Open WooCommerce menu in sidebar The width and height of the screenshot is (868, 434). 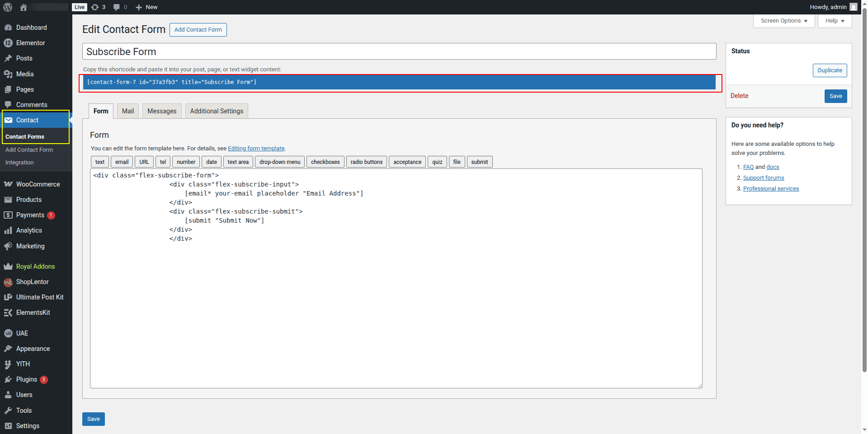tap(38, 184)
